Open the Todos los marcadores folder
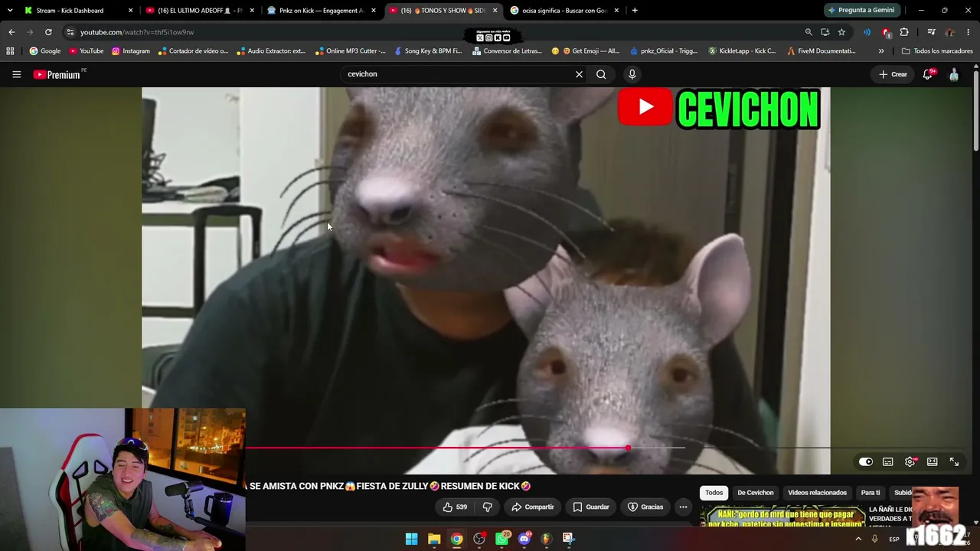Viewport: 980px width, 551px height. click(937, 51)
